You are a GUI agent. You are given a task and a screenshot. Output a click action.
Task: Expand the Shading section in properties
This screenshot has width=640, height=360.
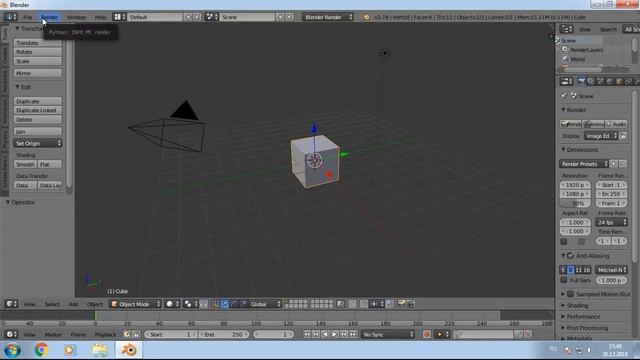click(563, 305)
